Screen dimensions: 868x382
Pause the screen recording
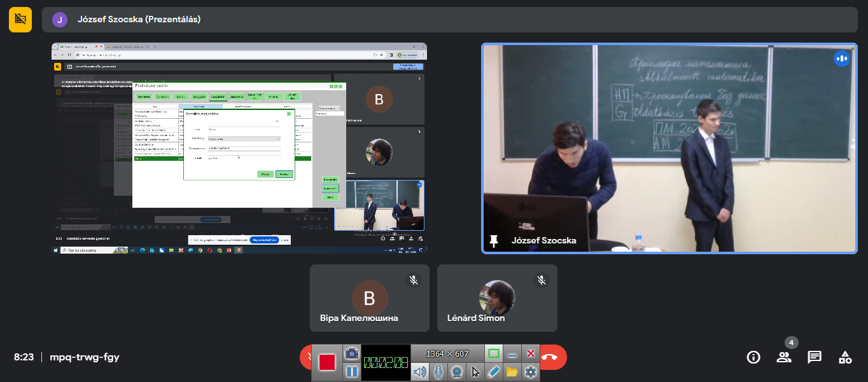(x=351, y=372)
